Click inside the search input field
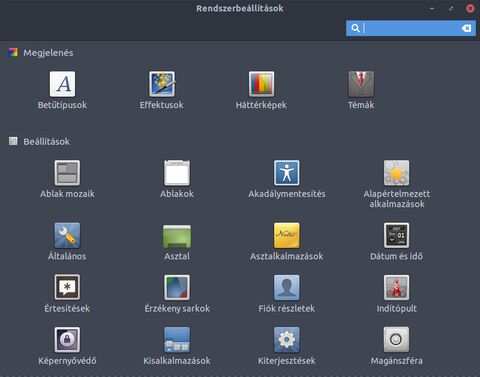The height and width of the screenshot is (377, 480). tap(411, 28)
